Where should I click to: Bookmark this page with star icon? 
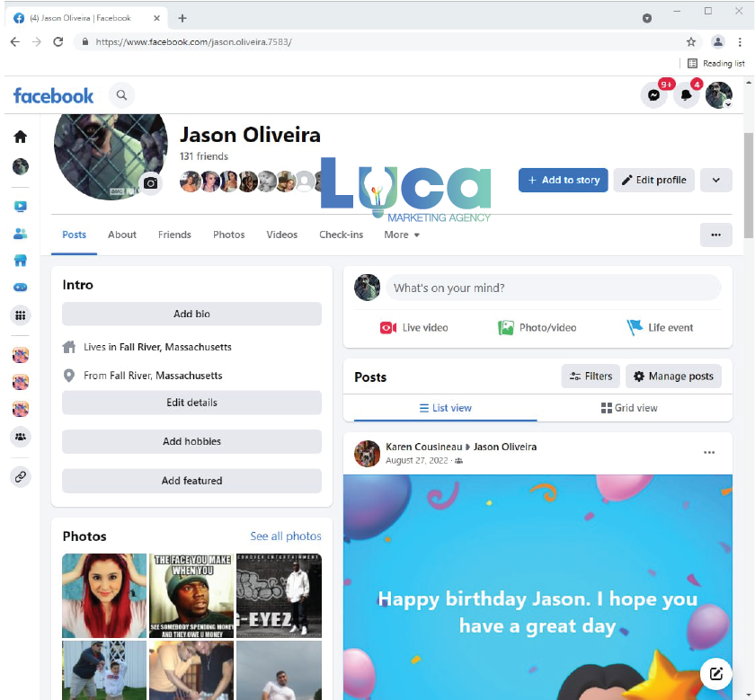pyautogui.click(x=691, y=42)
